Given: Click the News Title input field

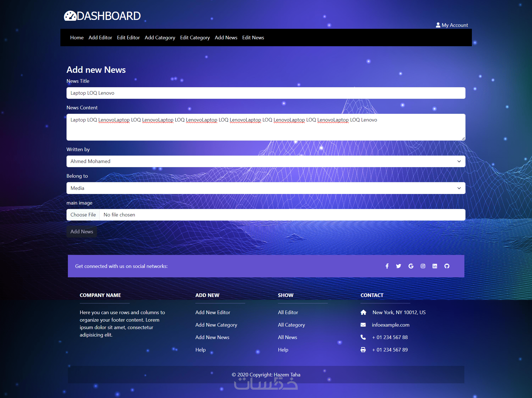Looking at the screenshot, I should (x=265, y=93).
